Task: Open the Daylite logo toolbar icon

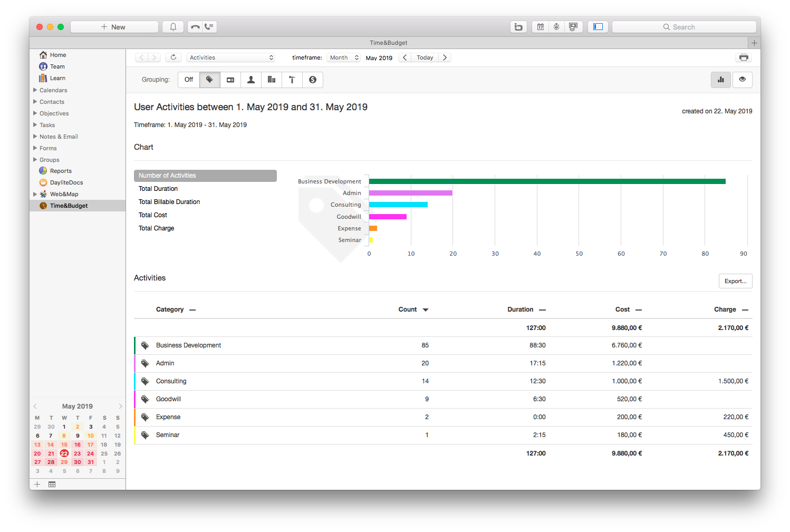Action: point(518,27)
